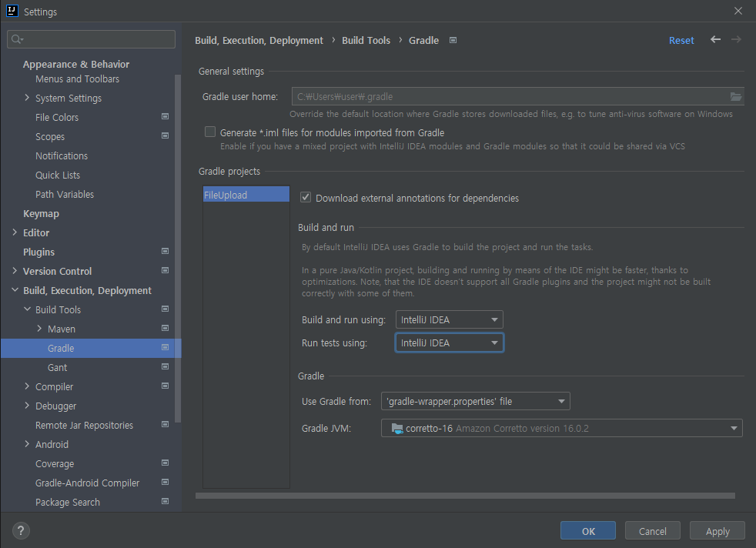Select Menus and Toolbars settings page
Screen dimensions: 756x548
pos(77,79)
